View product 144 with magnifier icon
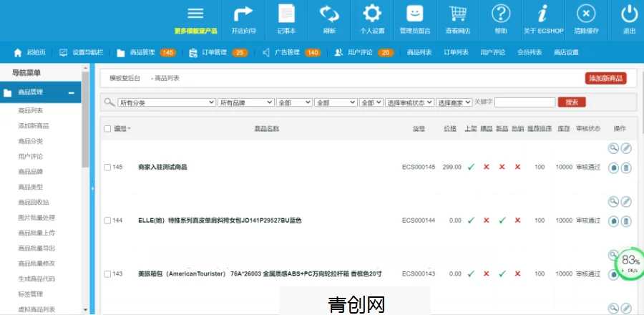The image size is (644, 315). [613, 201]
